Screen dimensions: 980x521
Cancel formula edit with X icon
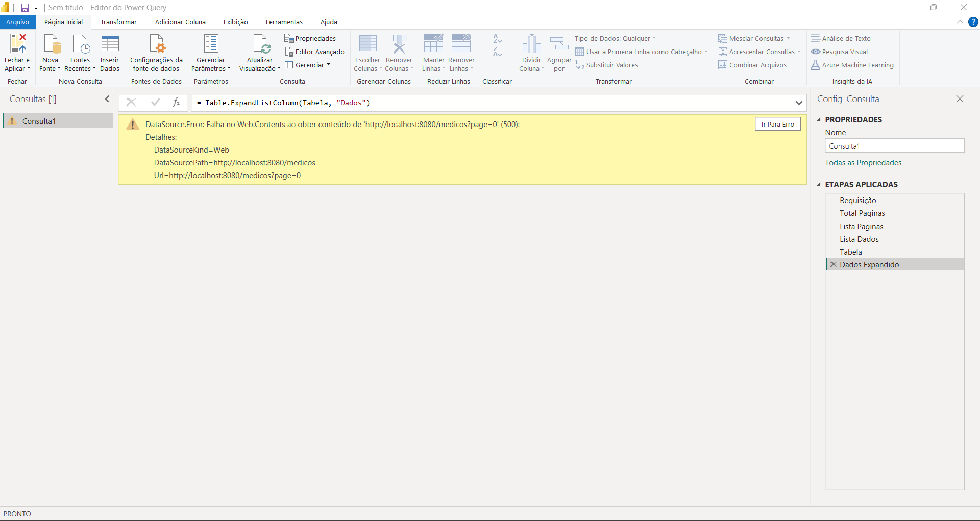coord(131,103)
